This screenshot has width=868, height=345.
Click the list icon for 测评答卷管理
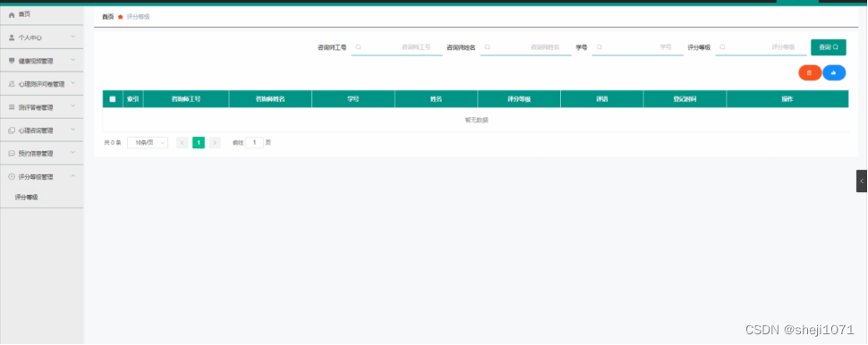[12, 107]
